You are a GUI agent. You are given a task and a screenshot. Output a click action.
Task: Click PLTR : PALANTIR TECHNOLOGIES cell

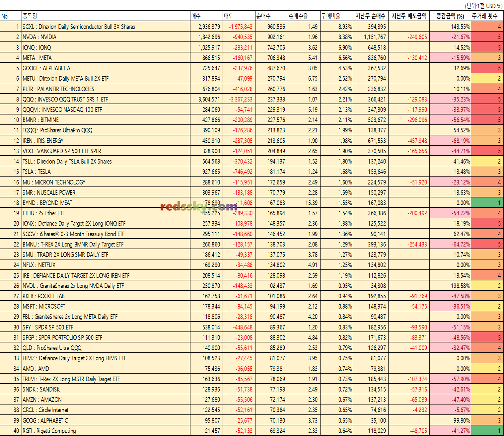pyautogui.click(x=106, y=89)
